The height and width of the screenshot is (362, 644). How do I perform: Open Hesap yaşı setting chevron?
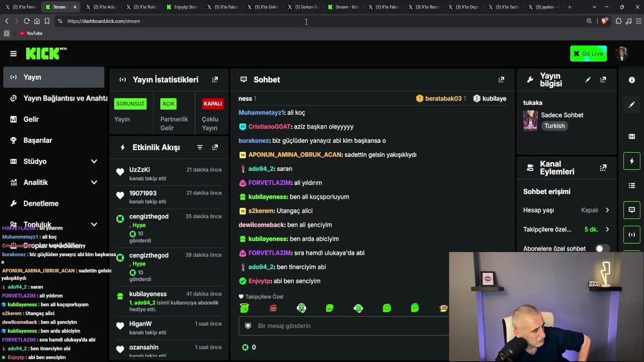(x=607, y=210)
